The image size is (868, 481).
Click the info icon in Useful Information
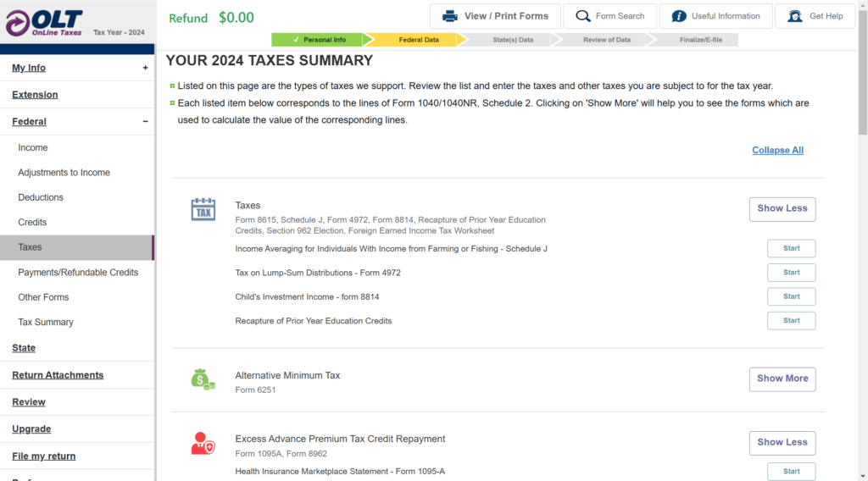679,16
